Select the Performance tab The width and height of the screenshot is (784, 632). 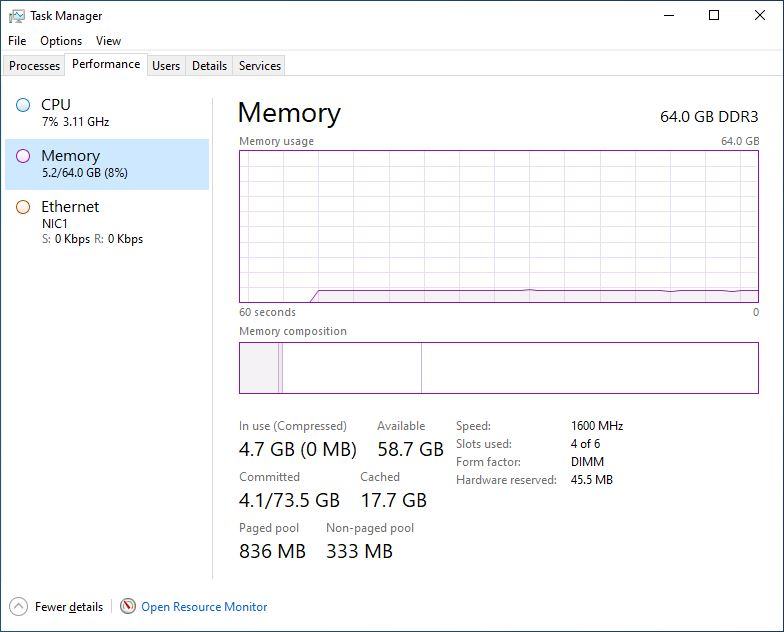click(x=106, y=64)
